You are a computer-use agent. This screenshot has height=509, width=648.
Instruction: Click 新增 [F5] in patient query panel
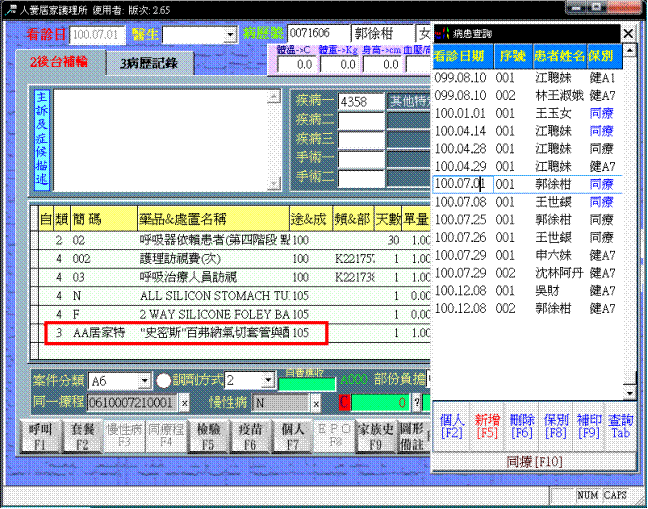pos(487,425)
